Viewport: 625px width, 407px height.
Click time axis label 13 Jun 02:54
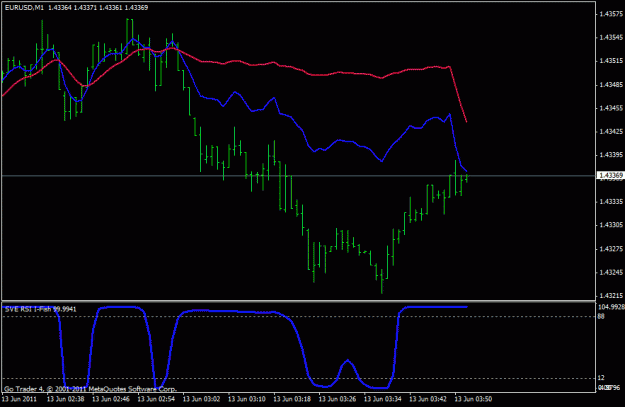[x=156, y=399]
